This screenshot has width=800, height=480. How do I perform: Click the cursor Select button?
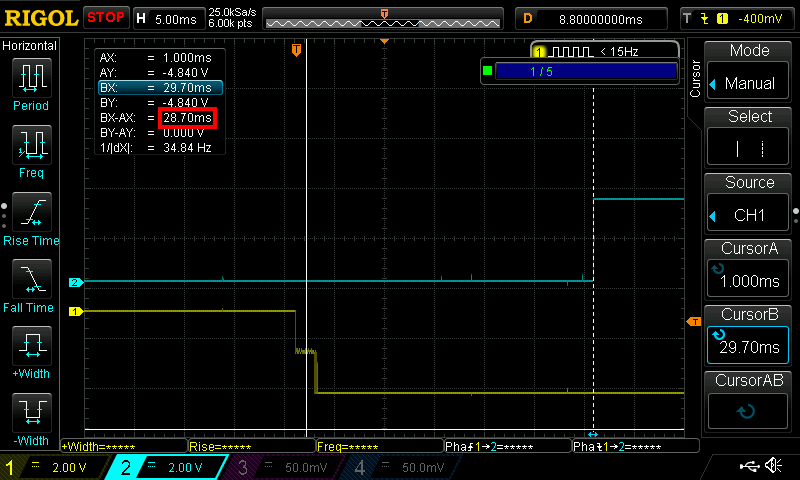tap(748, 148)
